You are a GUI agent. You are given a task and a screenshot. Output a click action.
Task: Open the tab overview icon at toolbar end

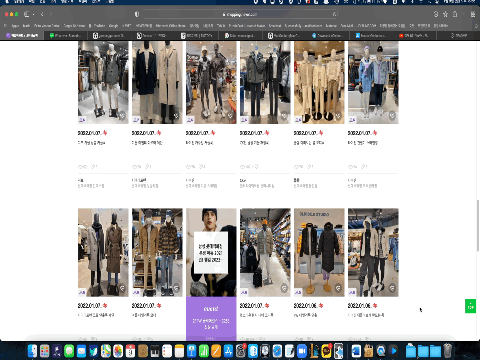point(473,14)
